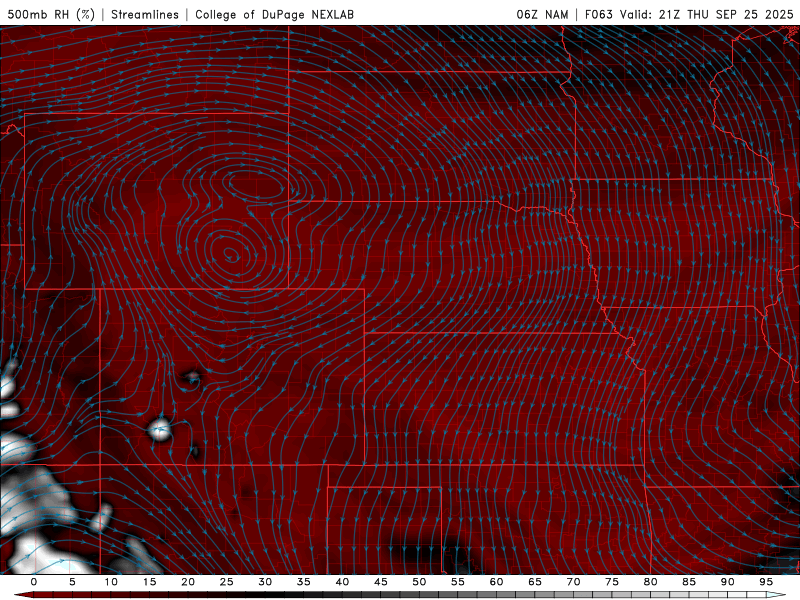Click the colorbar label "25"
Viewport: 800px width, 600px height.
coord(227,582)
